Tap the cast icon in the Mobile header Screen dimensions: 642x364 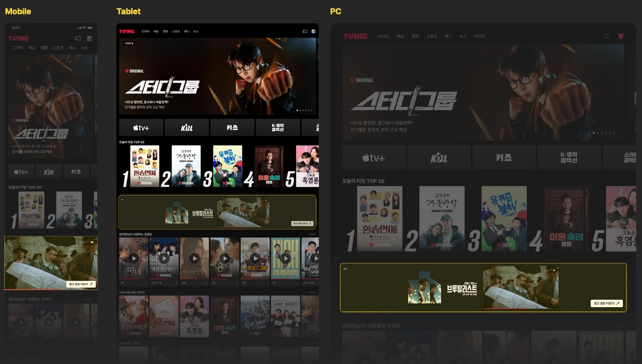point(78,38)
